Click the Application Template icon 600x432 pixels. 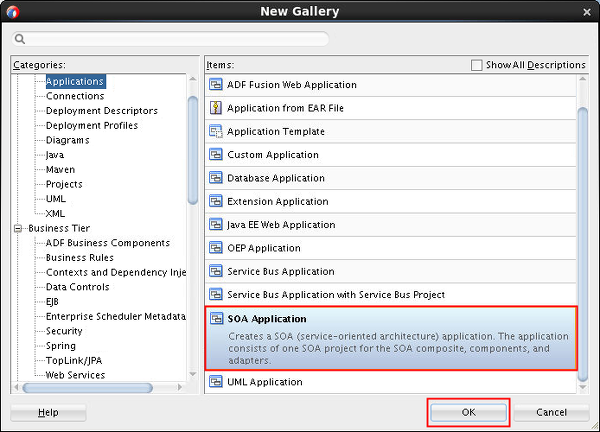click(x=215, y=131)
